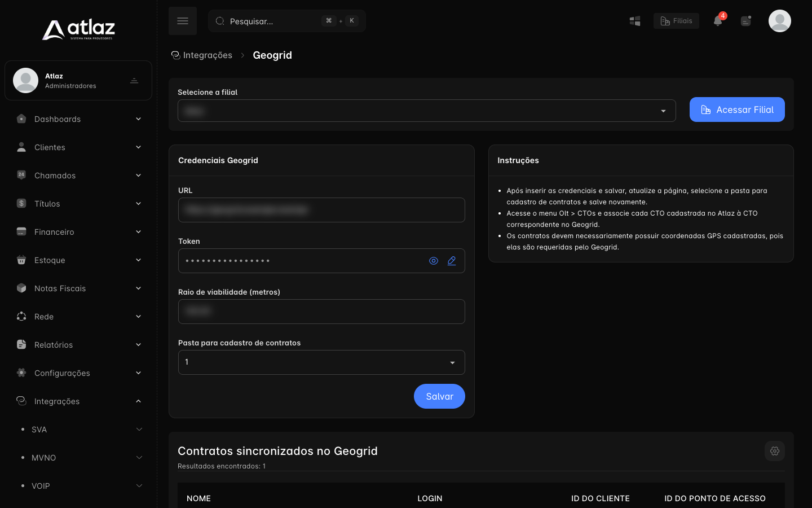Show the hidden Token value
The height and width of the screenshot is (508, 812).
pos(434,261)
